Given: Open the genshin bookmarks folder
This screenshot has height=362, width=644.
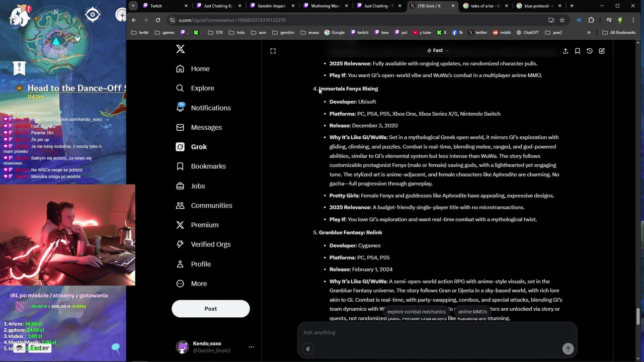Looking at the screenshot, I should (283, 33).
